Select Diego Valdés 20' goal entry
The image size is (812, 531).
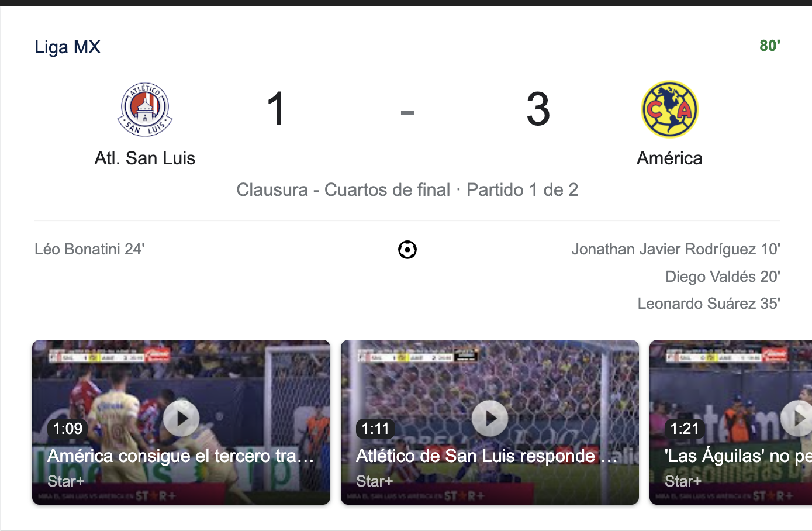click(x=722, y=276)
